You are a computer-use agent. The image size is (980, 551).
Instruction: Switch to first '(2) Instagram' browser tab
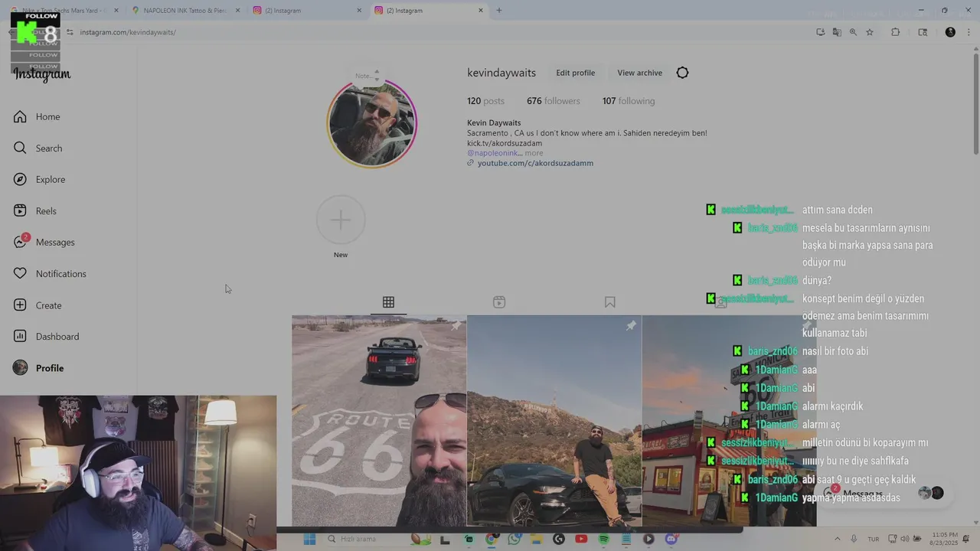click(306, 11)
